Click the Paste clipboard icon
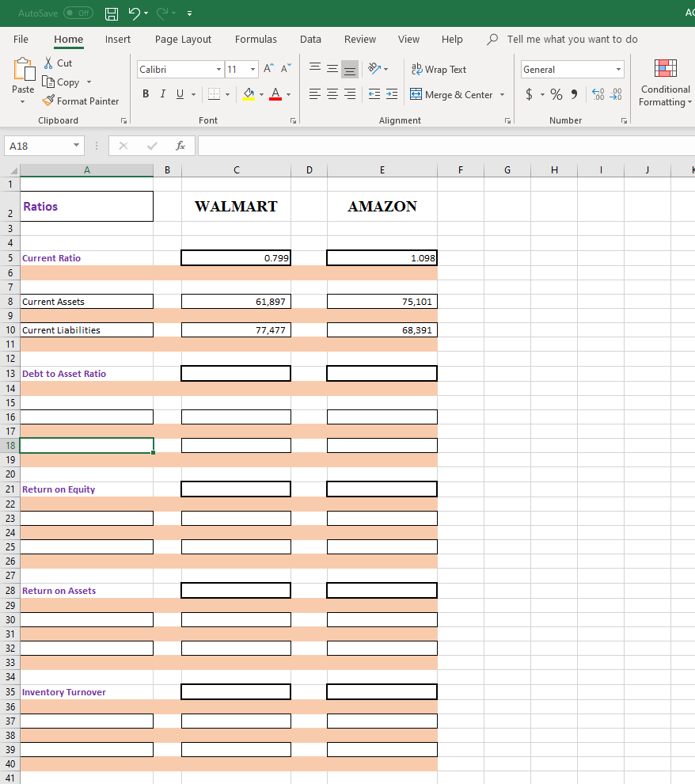Viewport: 695px width, 784px height. [24, 70]
